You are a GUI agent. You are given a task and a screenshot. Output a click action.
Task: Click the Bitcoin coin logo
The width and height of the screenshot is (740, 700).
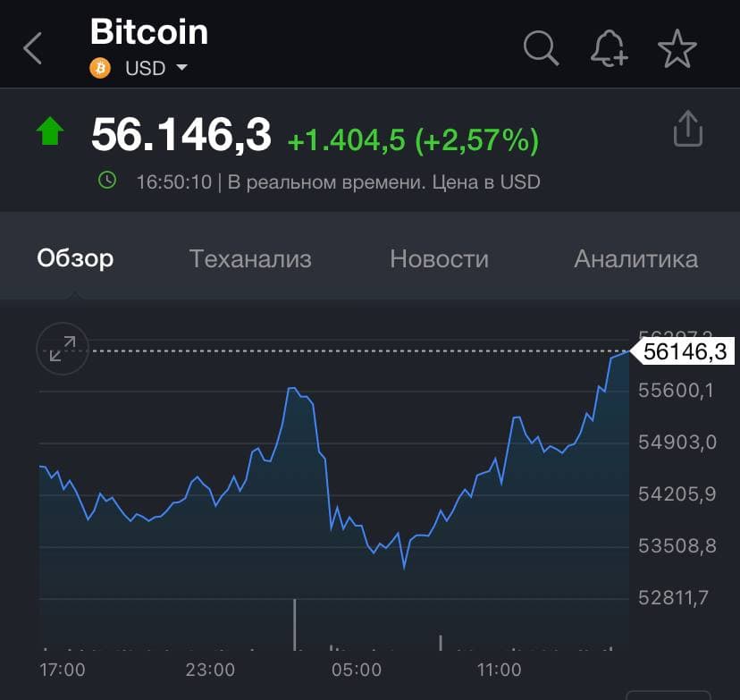click(101, 67)
